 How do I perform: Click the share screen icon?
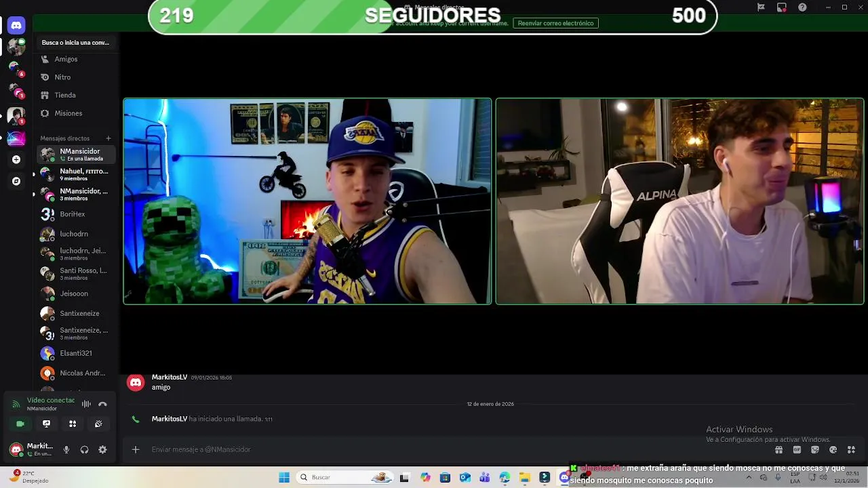click(x=46, y=424)
